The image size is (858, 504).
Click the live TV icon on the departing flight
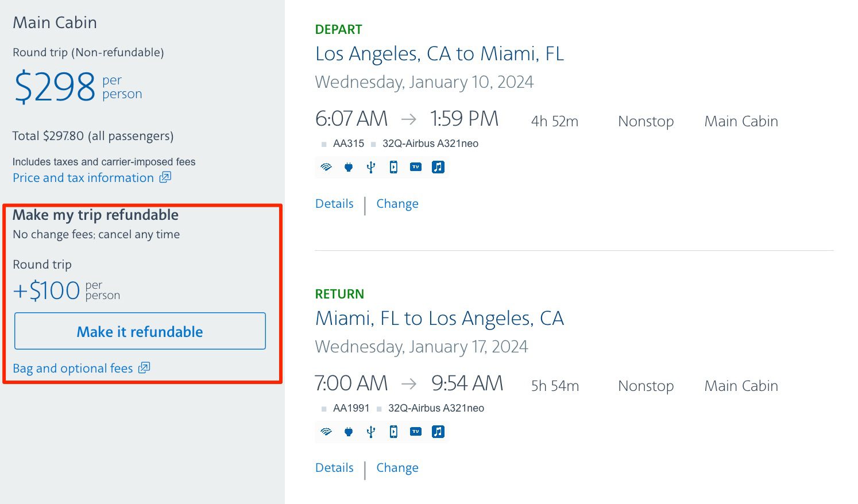coord(416,167)
